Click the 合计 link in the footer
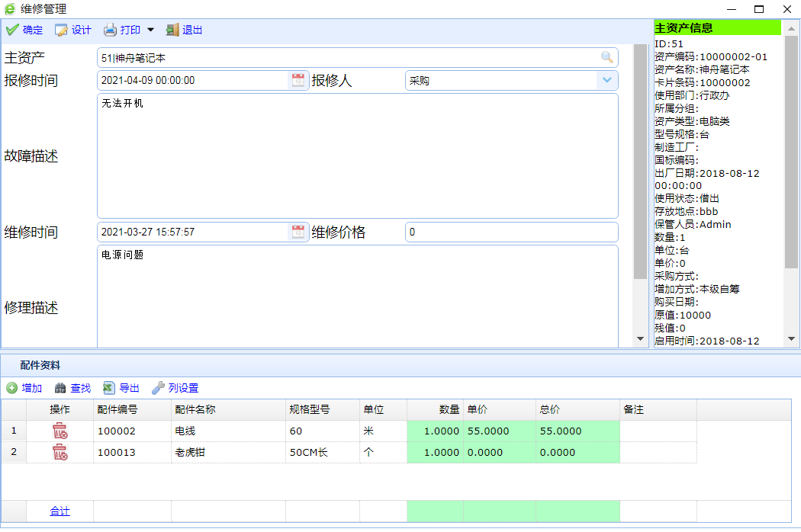 60,511
